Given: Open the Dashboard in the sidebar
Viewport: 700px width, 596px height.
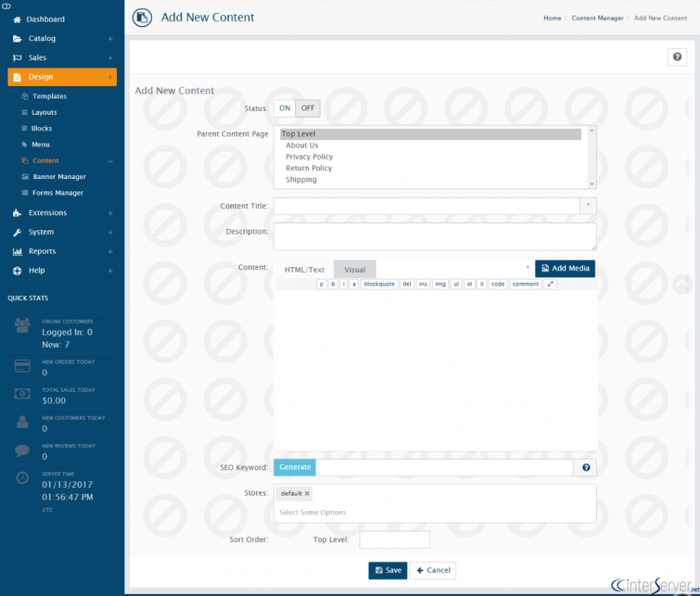Looking at the screenshot, I should pyautogui.click(x=45, y=19).
